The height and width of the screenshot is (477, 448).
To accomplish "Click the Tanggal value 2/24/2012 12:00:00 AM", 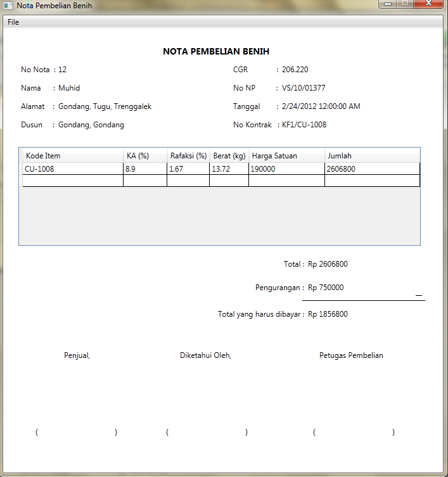I will pyautogui.click(x=321, y=106).
